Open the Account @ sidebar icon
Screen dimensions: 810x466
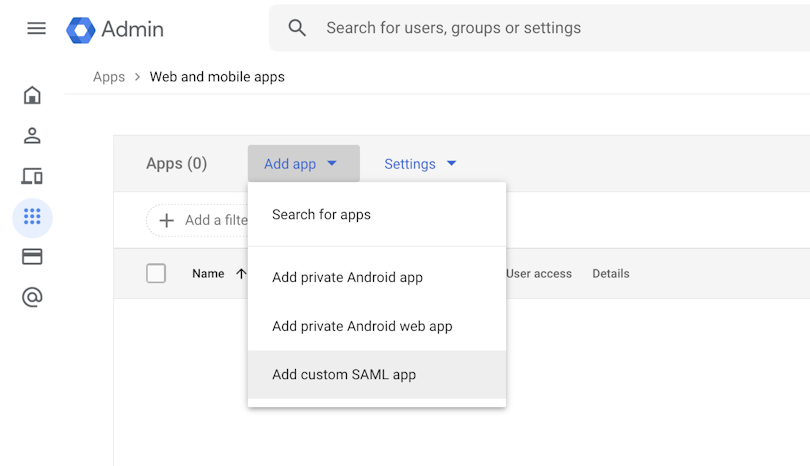32,297
